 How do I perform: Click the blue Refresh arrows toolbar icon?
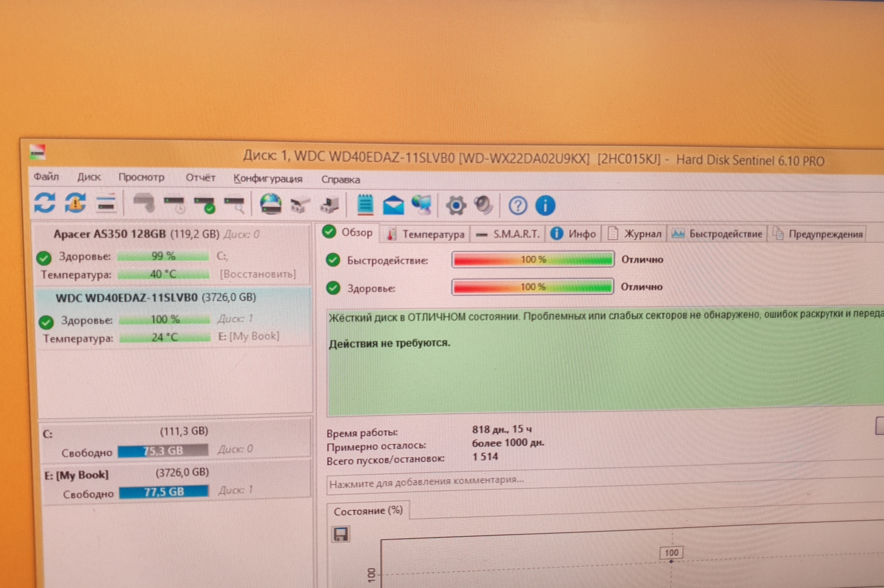(45, 203)
